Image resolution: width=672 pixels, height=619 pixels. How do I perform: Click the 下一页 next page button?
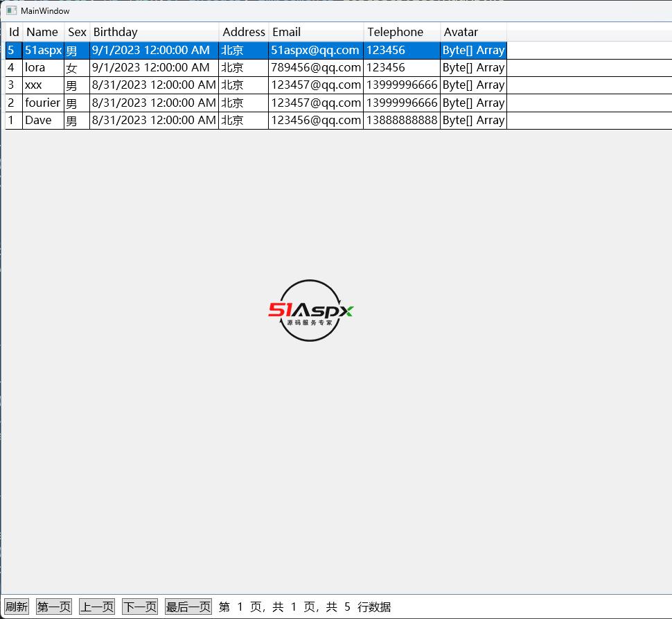click(140, 607)
